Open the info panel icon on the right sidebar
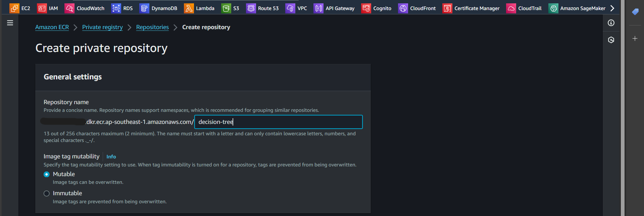 (x=611, y=23)
